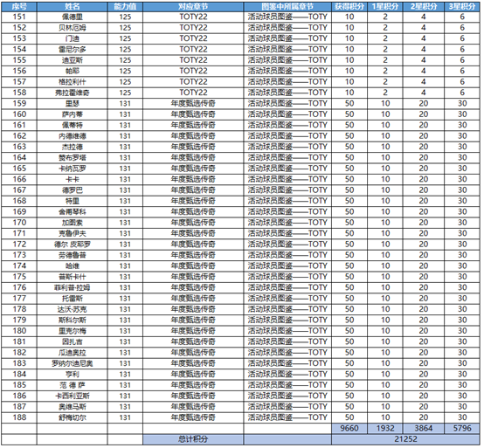Select sequence number cell 160

(x=19, y=114)
